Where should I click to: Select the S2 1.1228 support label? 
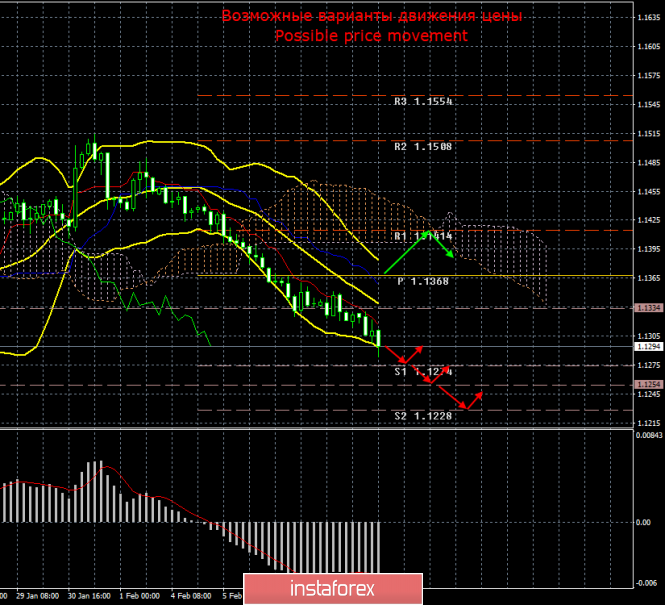(x=423, y=416)
